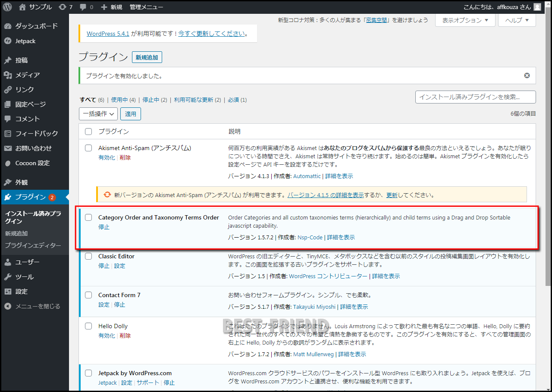Click 今すぐ更新してください link
The height and width of the screenshot is (392, 552).
point(212,34)
